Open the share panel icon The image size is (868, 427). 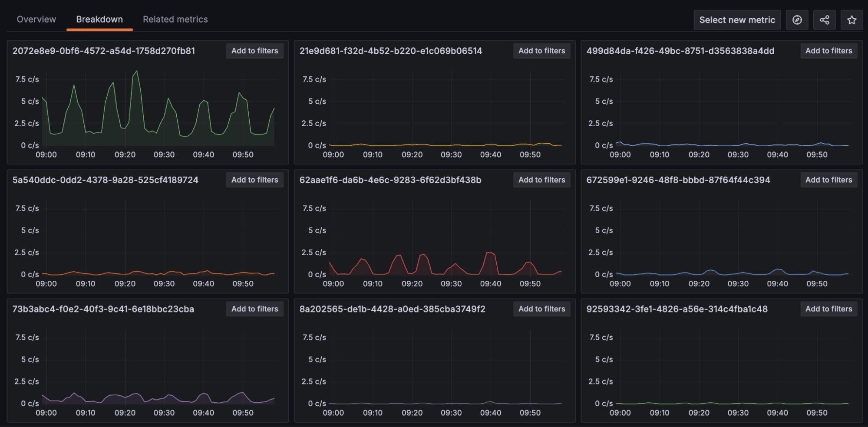pos(824,20)
